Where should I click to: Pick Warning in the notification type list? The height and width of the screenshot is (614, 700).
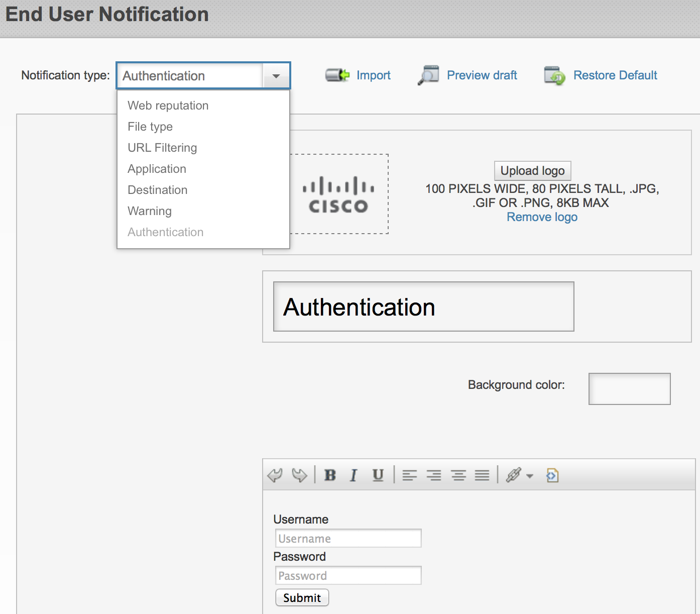click(150, 211)
